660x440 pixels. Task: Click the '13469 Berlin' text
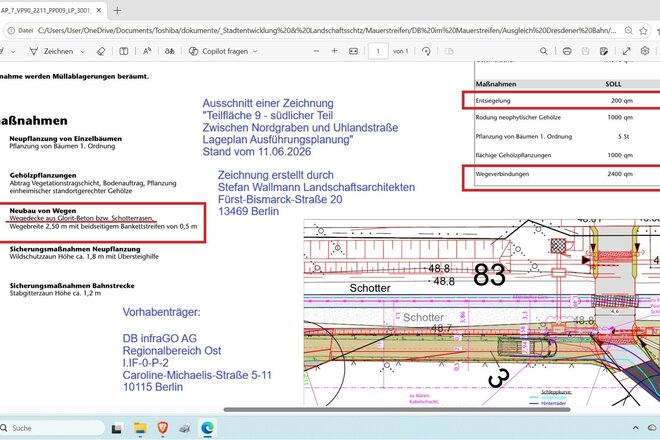(x=248, y=211)
